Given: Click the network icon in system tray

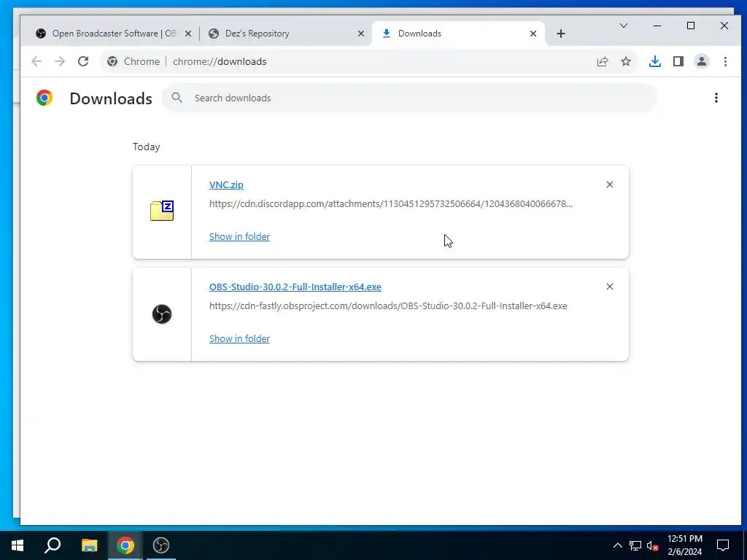Looking at the screenshot, I should [635, 545].
